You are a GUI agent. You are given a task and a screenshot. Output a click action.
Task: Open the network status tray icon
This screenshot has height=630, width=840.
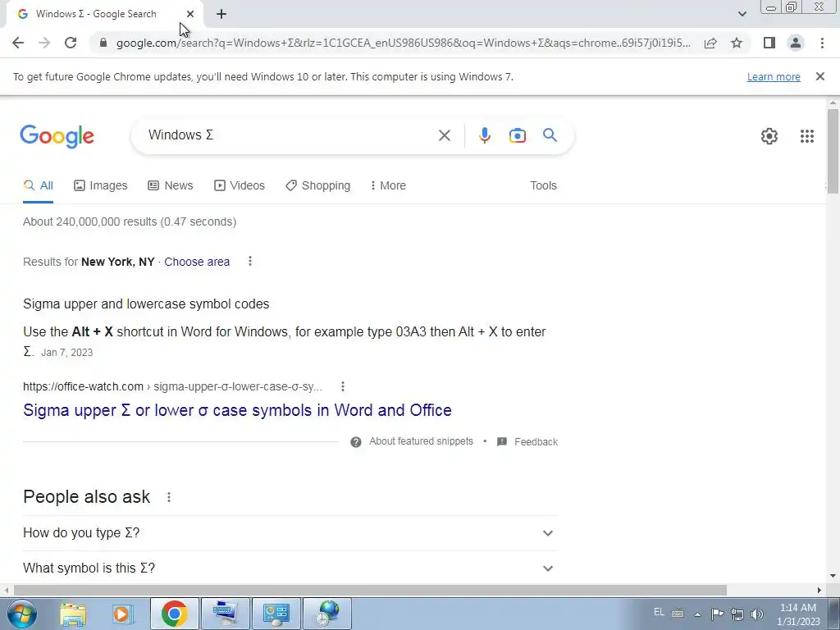[737, 614]
